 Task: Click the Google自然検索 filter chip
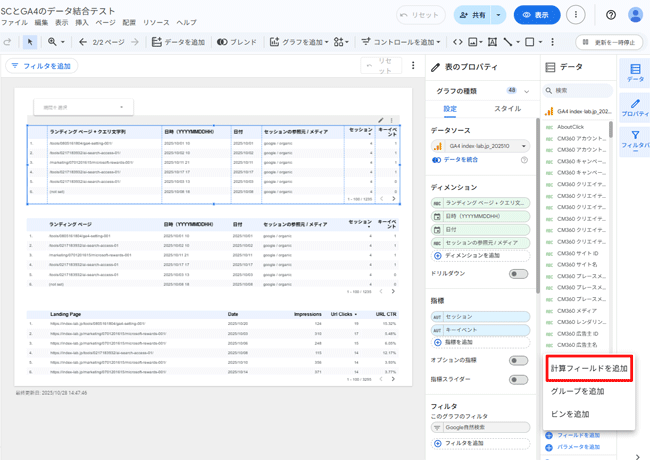pos(480,427)
